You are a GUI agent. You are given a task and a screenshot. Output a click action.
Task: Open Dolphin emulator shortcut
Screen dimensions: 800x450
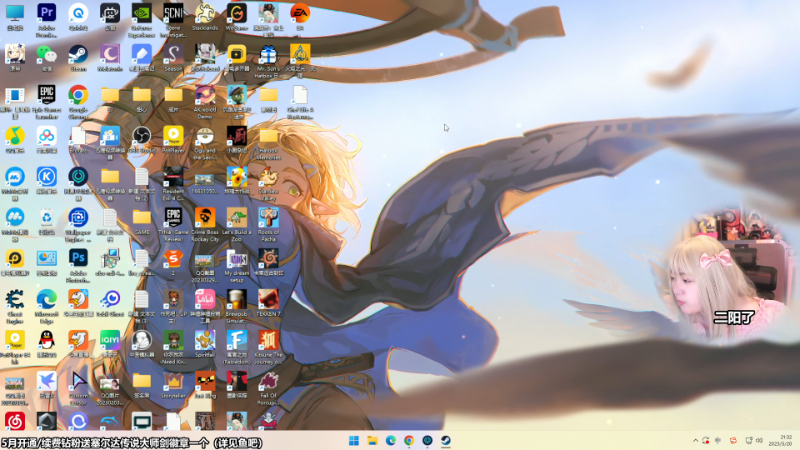click(x=110, y=421)
